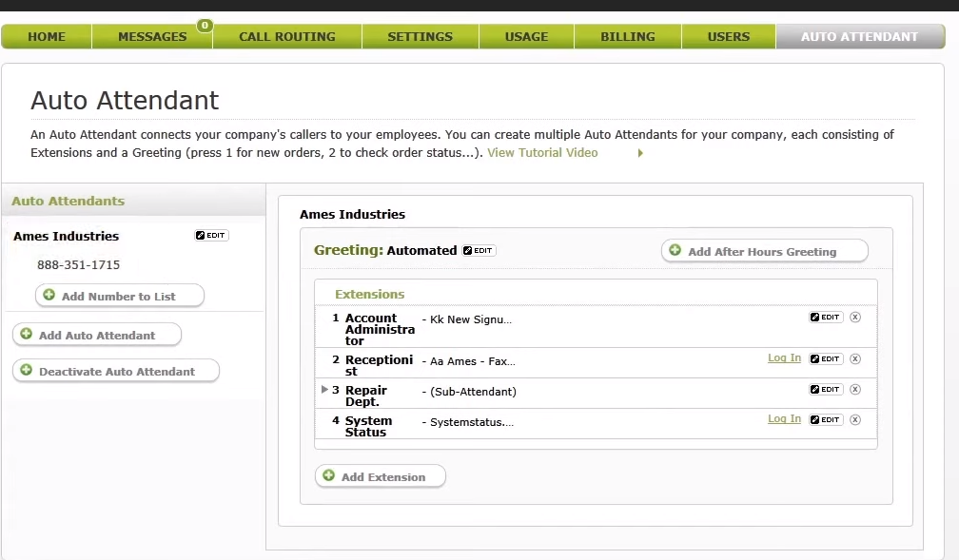The height and width of the screenshot is (560, 959).
Task: Expand the Repair Dept. sub-attendant
Action: point(324,390)
